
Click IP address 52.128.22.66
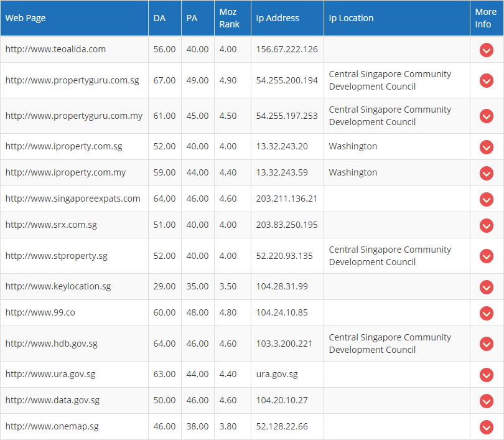point(282,426)
